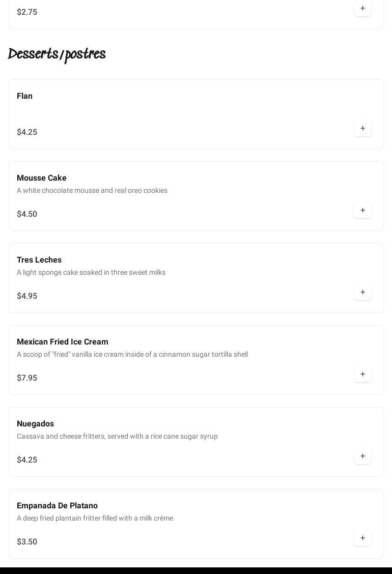Add Empanada De Platano to order
This screenshot has width=392, height=574.
tap(362, 538)
